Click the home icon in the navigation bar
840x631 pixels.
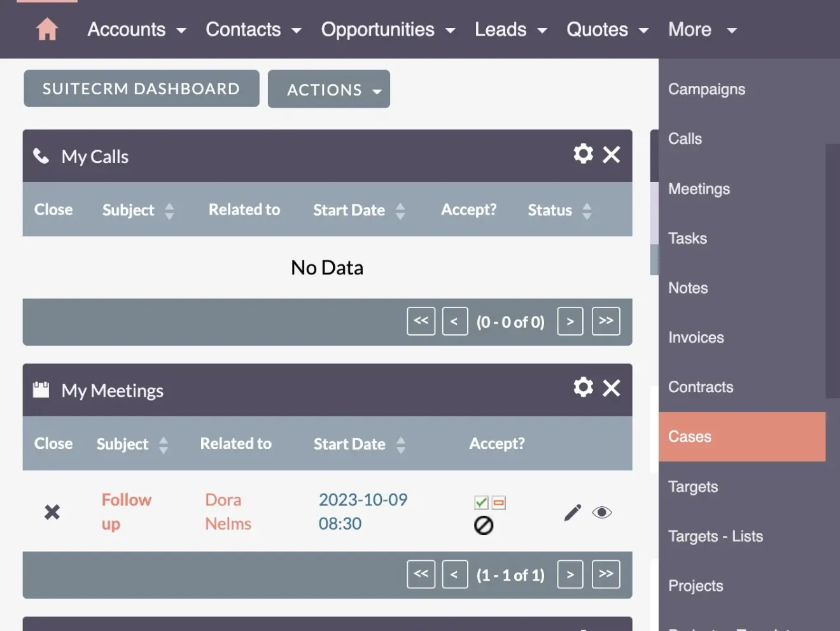pos(46,29)
